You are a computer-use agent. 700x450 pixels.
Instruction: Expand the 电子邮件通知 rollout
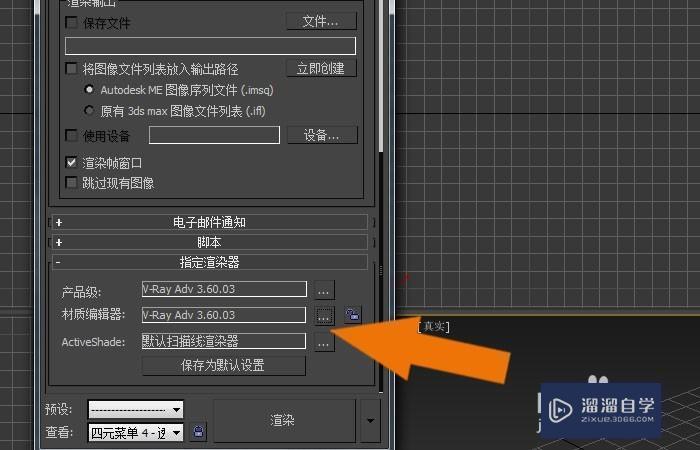210,222
